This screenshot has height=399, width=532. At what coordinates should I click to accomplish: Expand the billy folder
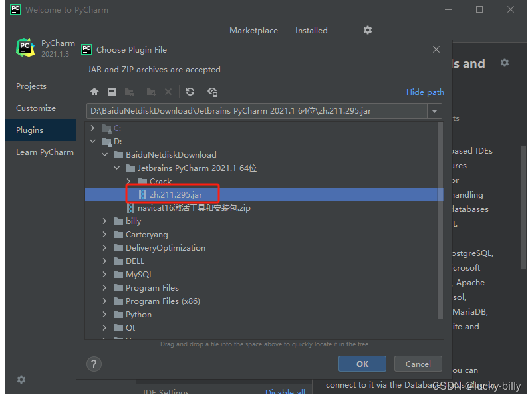pos(104,221)
